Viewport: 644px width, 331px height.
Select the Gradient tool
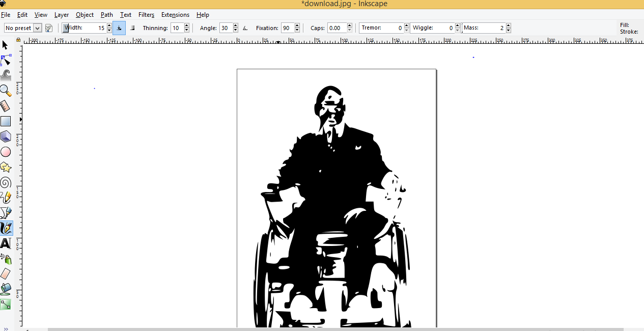point(6,305)
